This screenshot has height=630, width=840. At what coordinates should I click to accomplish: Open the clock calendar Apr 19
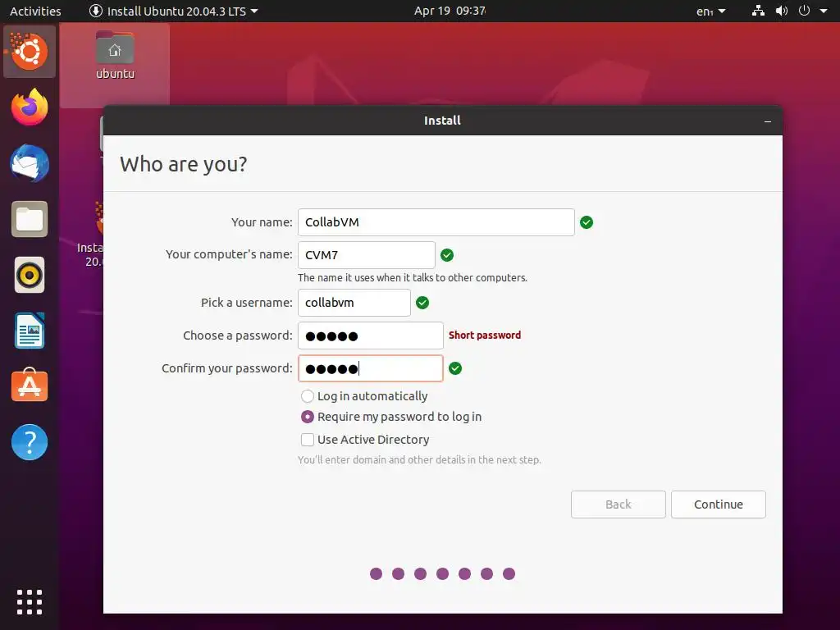pyautogui.click(x=450, y=11)
